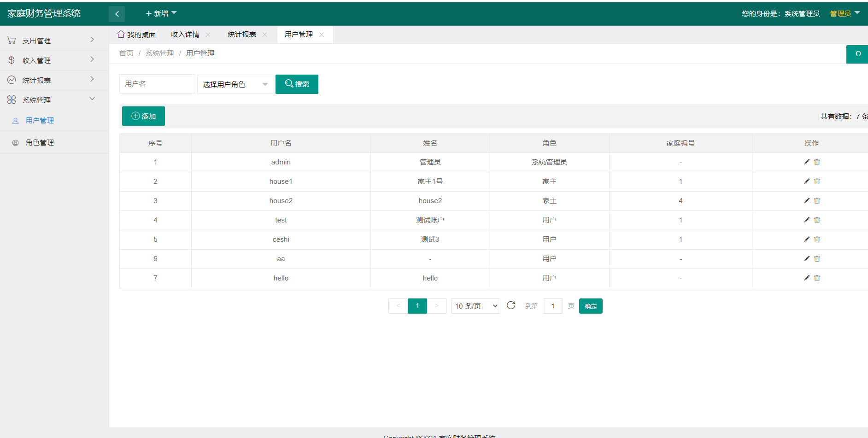
Task: Close the 统计报表 tab
Action: [x=265, y=35]
